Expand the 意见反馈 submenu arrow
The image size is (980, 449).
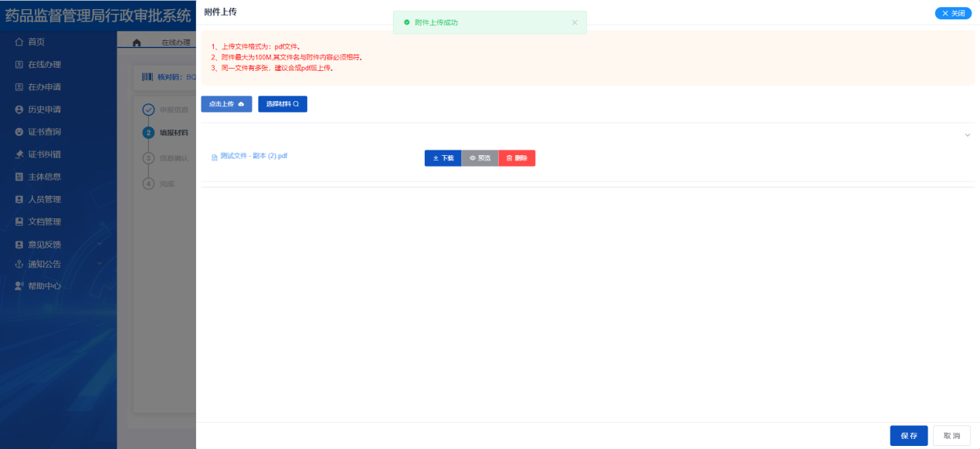pos(100,245)
